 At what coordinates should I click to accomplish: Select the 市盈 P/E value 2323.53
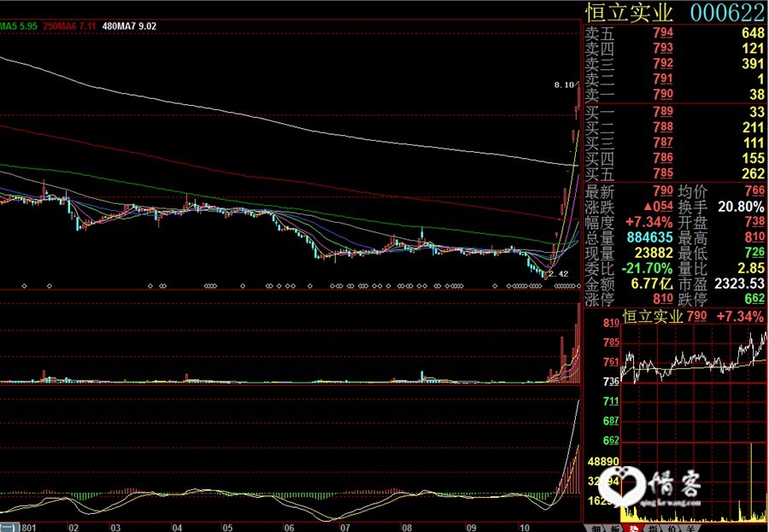(740, 284)
